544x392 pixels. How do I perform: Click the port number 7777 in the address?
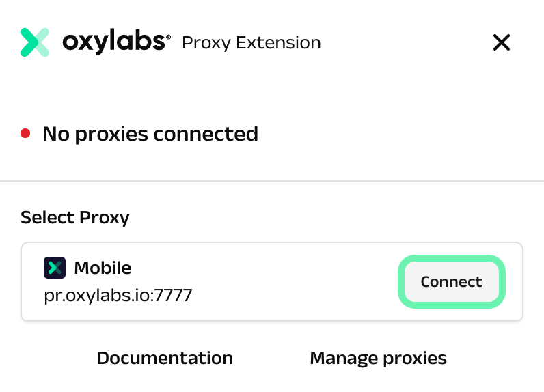pyautogui.click(x=174, y=296)
